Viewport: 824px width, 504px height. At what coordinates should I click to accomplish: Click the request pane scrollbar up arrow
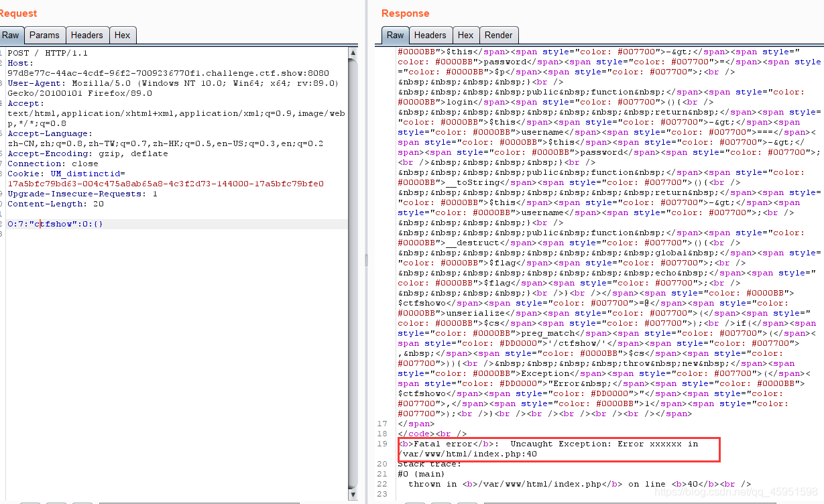(353, 54)
